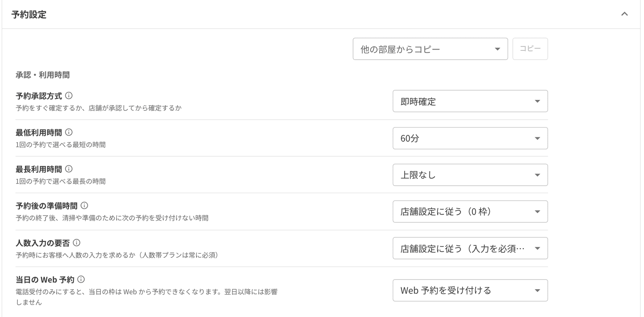The image size is (644, 317).
Task: Click info icon beside 最長利用時間
Action: (69, 169)
